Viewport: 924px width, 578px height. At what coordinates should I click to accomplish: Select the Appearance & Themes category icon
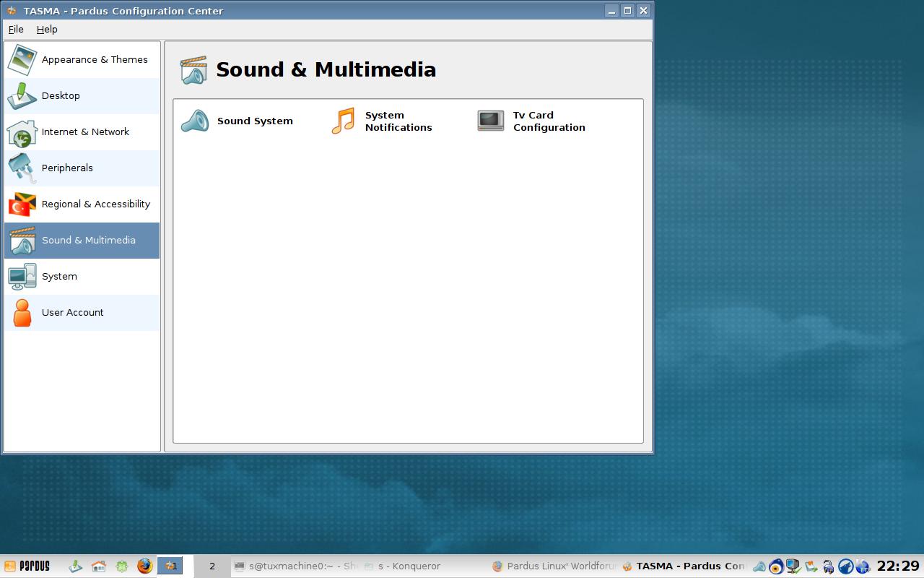coord(22,60)
